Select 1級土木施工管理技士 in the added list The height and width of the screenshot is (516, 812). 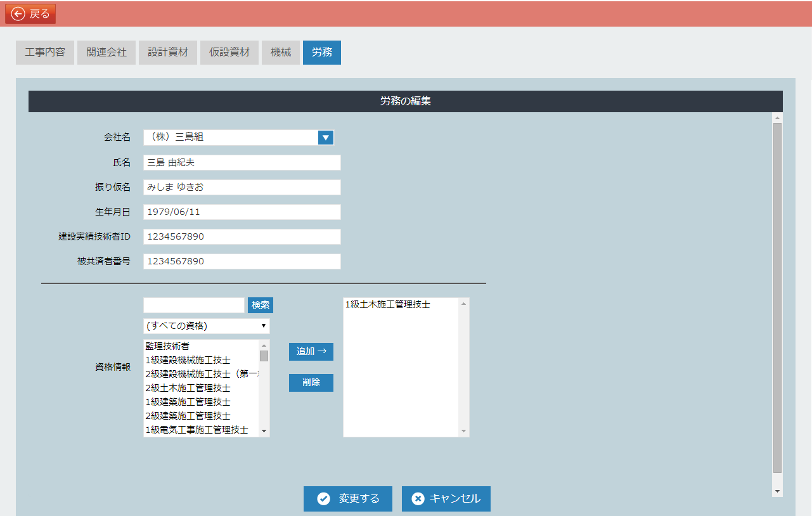click(401, 305)
